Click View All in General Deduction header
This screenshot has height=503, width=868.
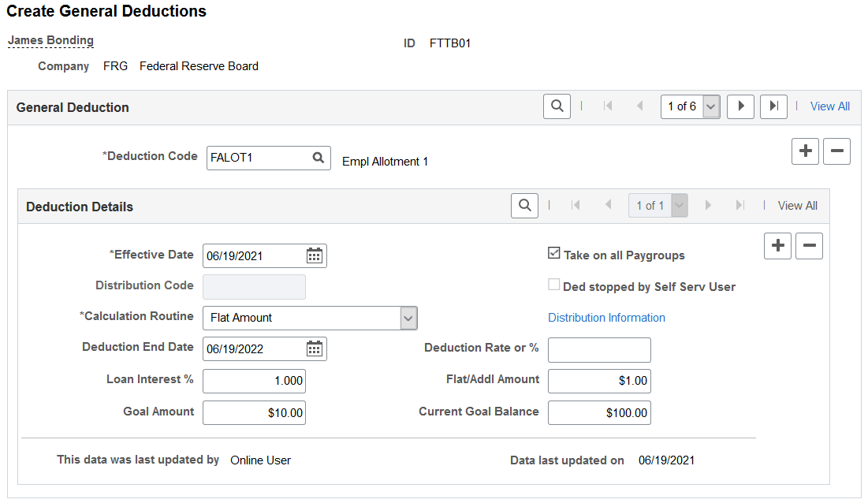pos(830,106)
